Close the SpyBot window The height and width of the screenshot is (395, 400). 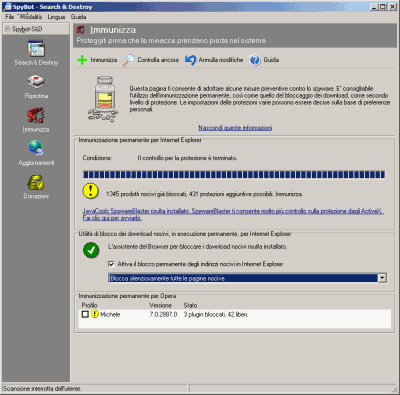click(x=392, y=7)
